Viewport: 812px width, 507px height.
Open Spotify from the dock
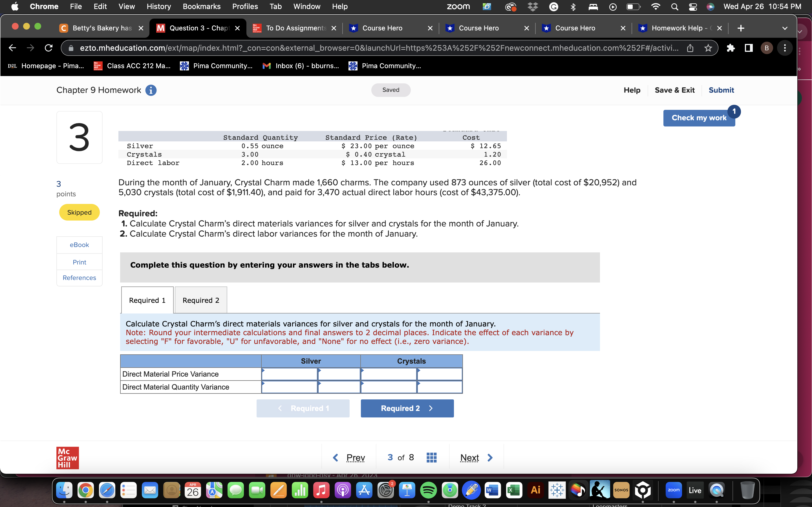(x=428, y=490)
